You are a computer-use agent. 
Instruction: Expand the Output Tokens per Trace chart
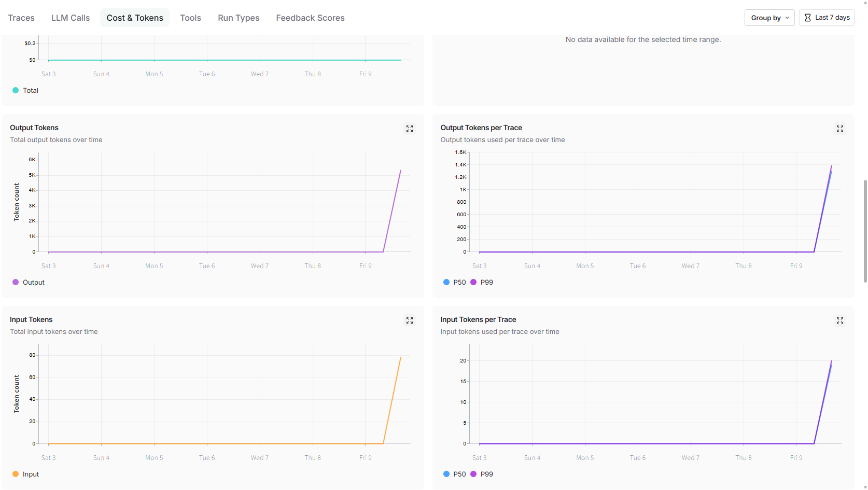pos(840,129)
